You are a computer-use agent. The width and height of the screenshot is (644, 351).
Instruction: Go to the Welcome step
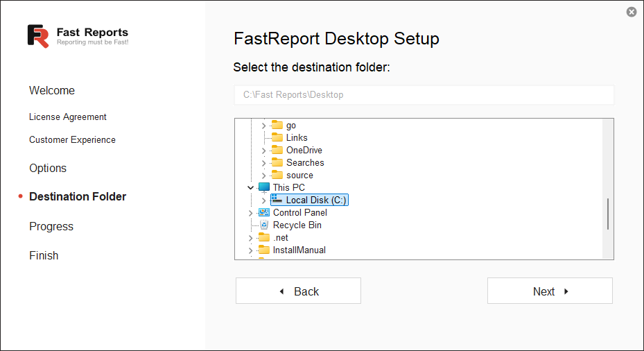(52, 91)
